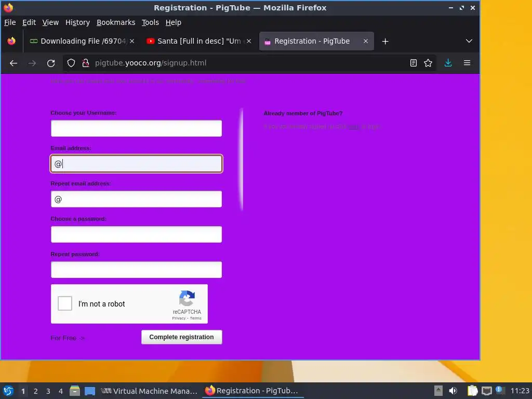Open the History menu
The height and width of the screenshot is (399, 532).
tap(77, 22)
